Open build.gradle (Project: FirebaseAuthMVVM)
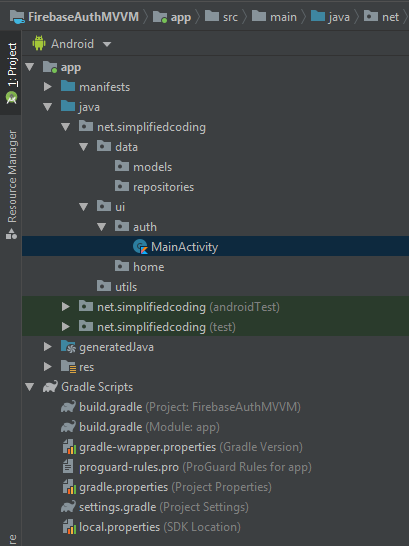Image resolution: width=409 pixels, height=546 pixels. click(x=190, y=407)
